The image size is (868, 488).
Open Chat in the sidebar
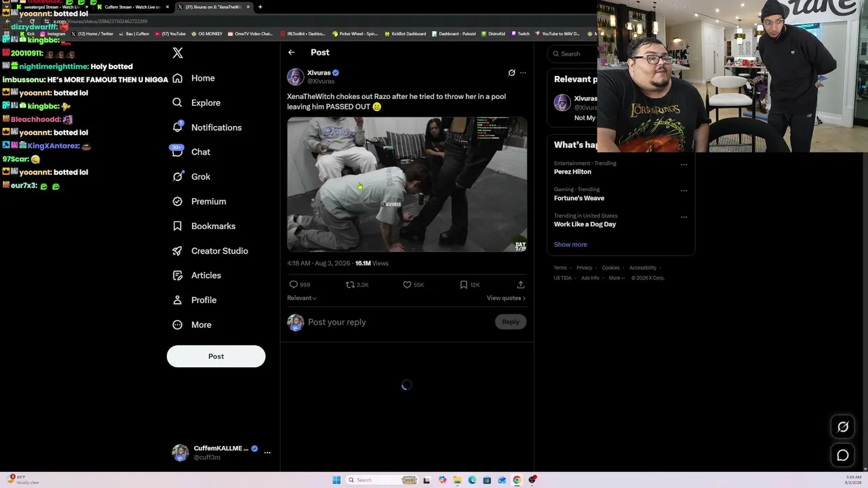coord(191,152)
